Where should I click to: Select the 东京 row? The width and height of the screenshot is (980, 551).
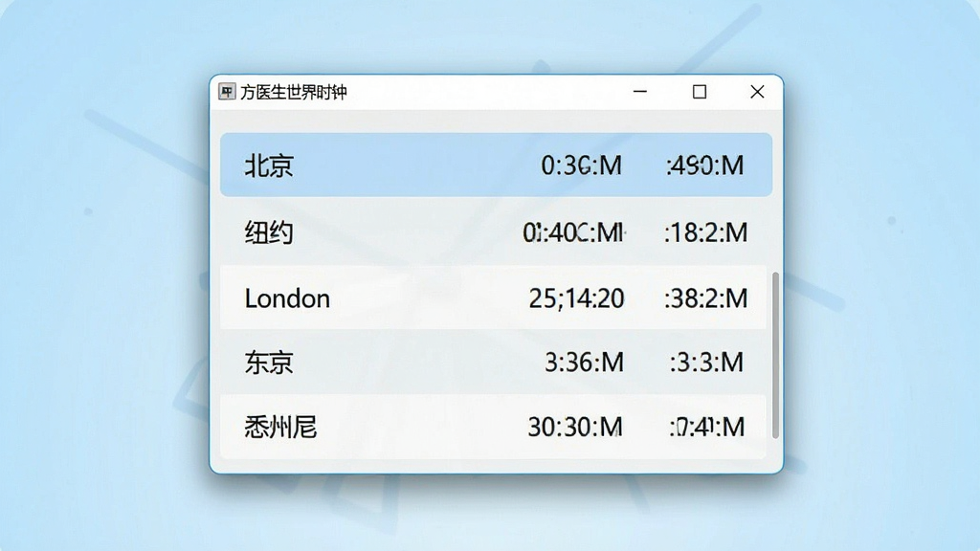(494, 363)
